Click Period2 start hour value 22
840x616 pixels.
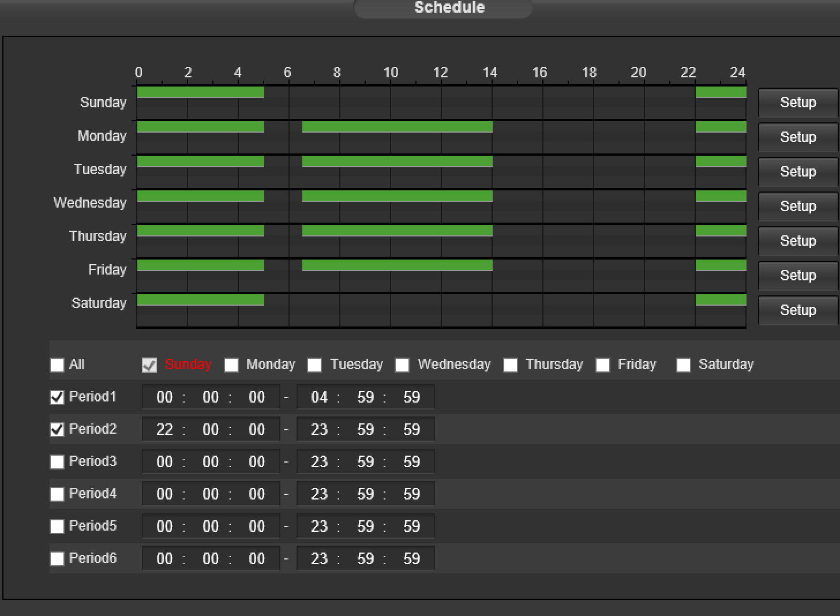point(164,430)
